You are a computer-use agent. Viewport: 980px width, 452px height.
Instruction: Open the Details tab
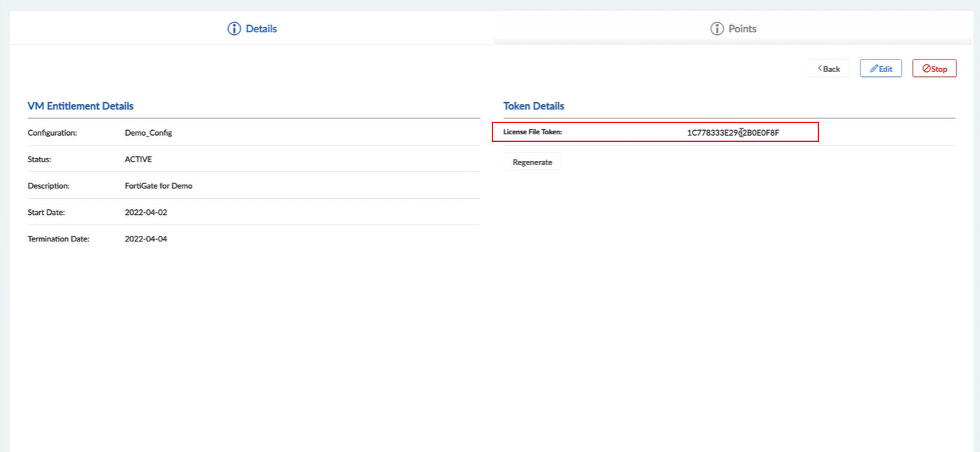[261, 29]
